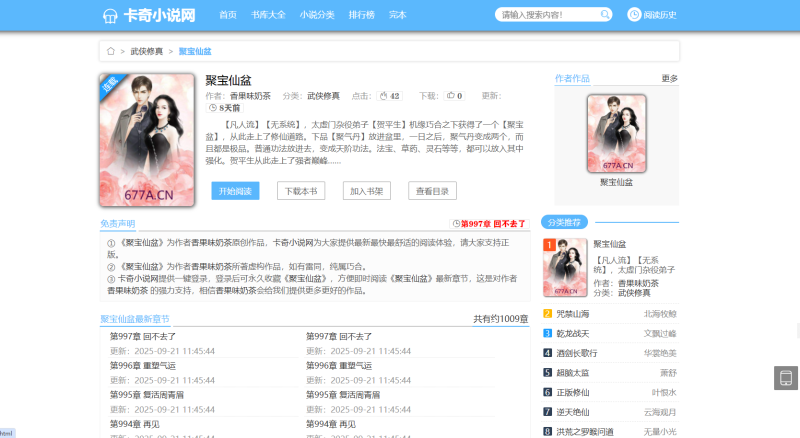Image resolution: width=800 pixels, height=438 pixels.
Task: Open 洪荒之罗睺问道 in recommendations
Action: tap(585, 431)
